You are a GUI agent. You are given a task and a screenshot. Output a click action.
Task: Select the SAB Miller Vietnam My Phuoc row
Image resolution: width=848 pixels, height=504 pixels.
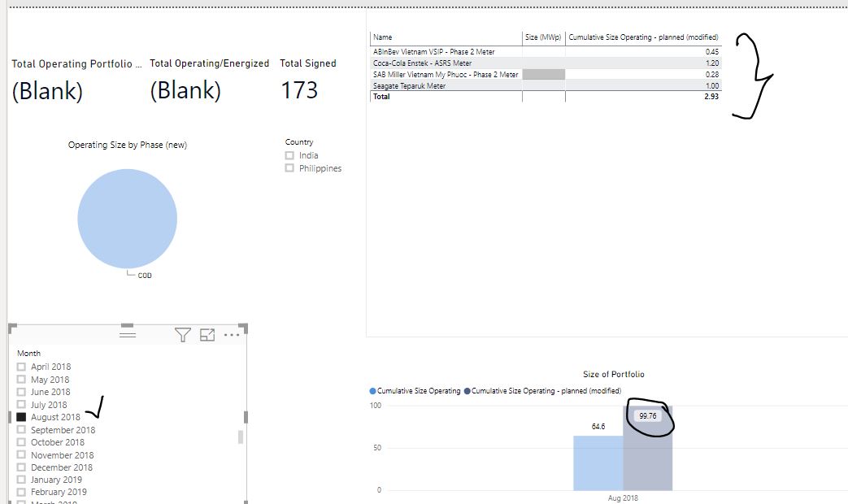point(546,75)
